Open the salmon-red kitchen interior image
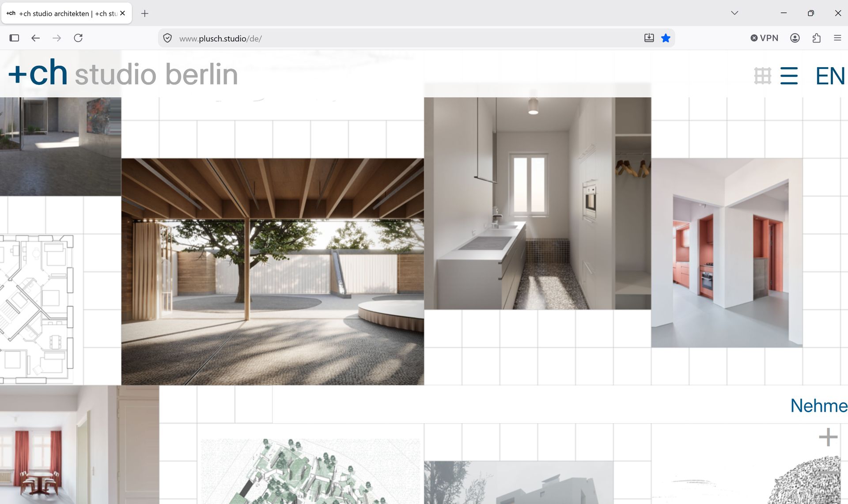This screenshot has height=504, width=848. coord(727,253)
